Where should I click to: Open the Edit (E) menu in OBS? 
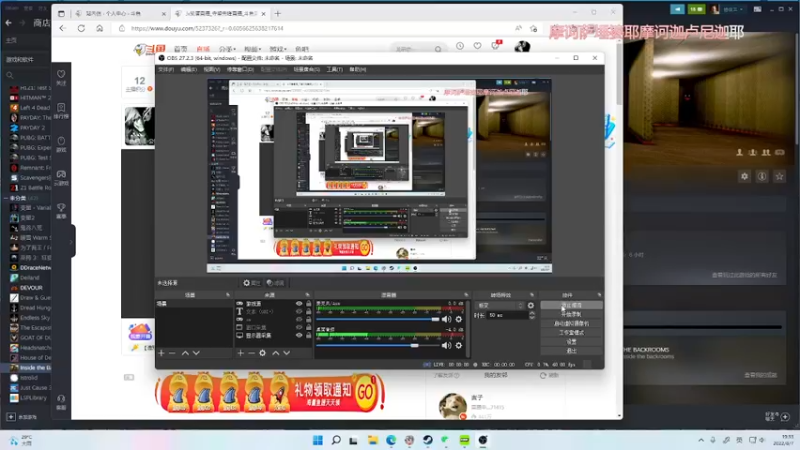188,69
